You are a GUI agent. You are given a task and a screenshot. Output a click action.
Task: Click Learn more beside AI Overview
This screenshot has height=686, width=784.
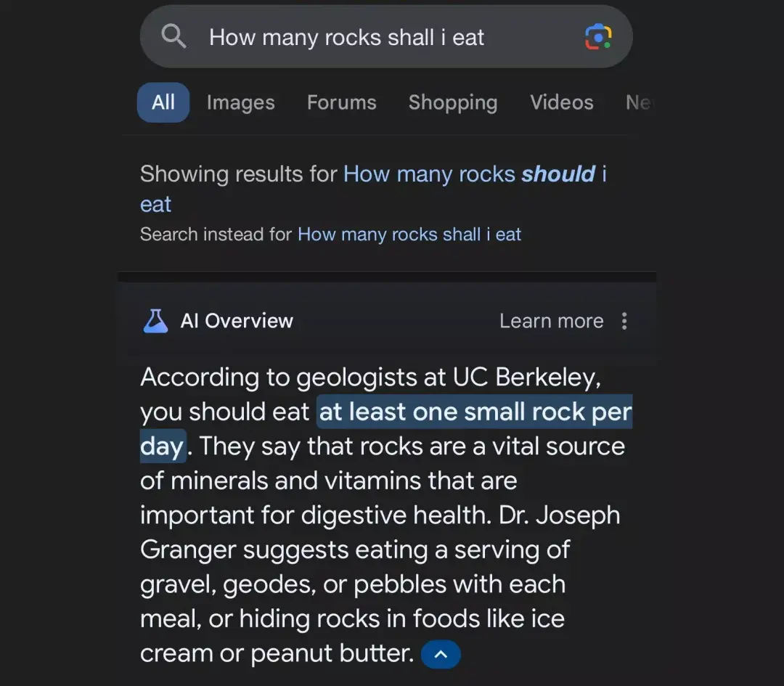(551, 321)
